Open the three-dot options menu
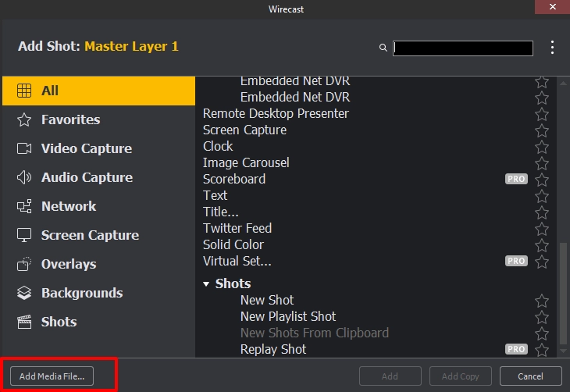 point(552,48)
